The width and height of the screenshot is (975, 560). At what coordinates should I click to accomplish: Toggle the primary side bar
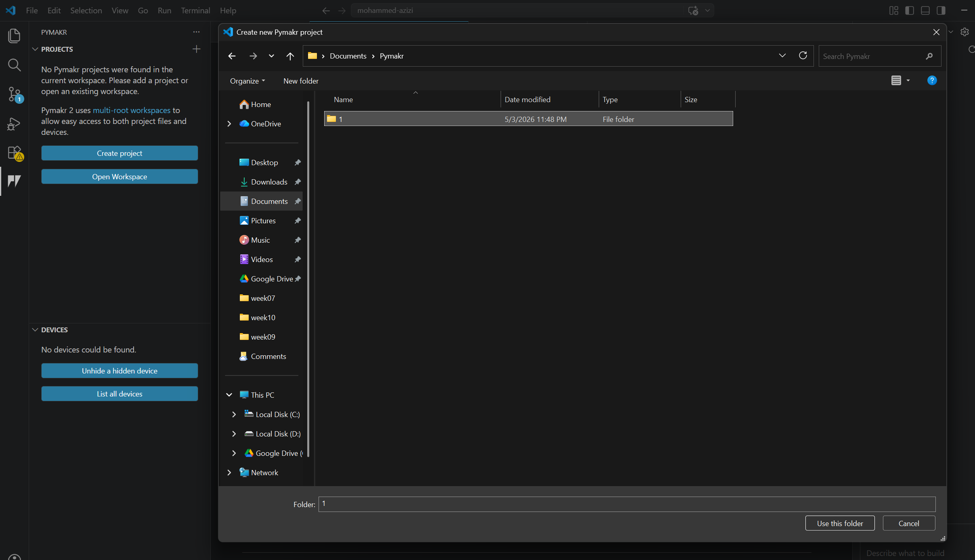coord(909,10)
